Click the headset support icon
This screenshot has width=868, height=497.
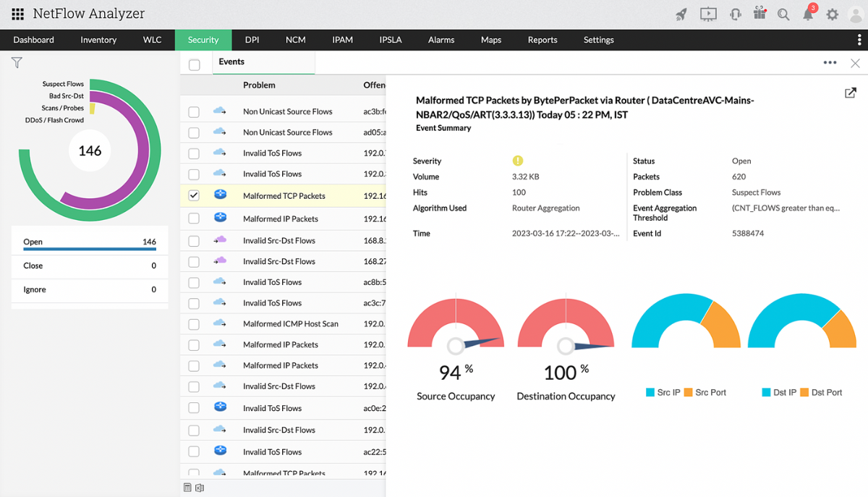(x=735, y=14)
